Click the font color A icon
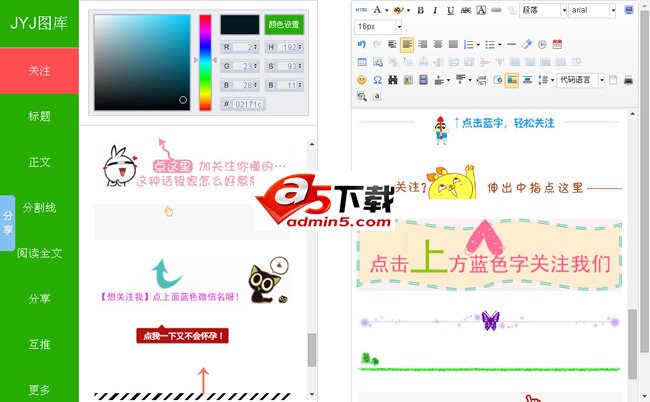 point(377,10)
